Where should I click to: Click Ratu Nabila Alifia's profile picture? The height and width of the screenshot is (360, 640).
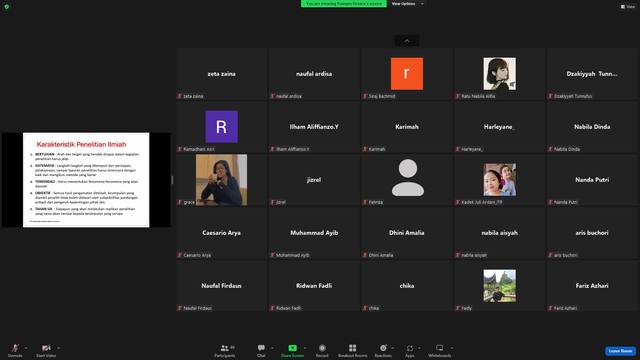tap(500, 73)
